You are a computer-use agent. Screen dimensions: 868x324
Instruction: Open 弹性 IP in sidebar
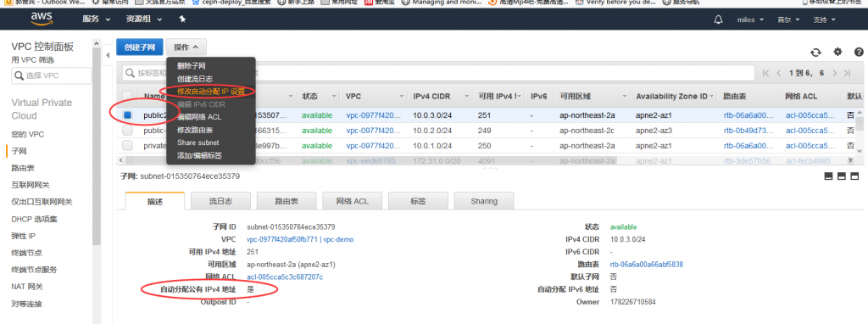tap(23, 236)
